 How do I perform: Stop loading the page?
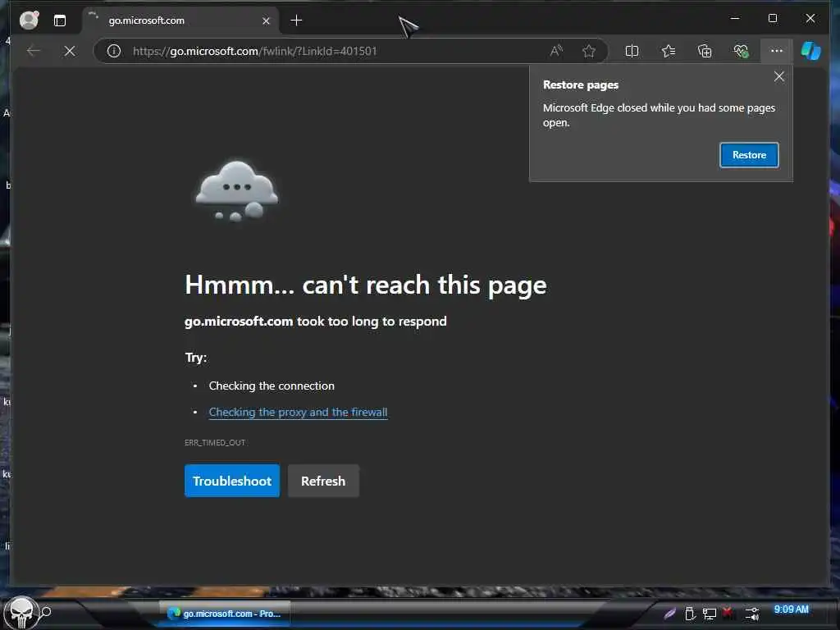70,51
